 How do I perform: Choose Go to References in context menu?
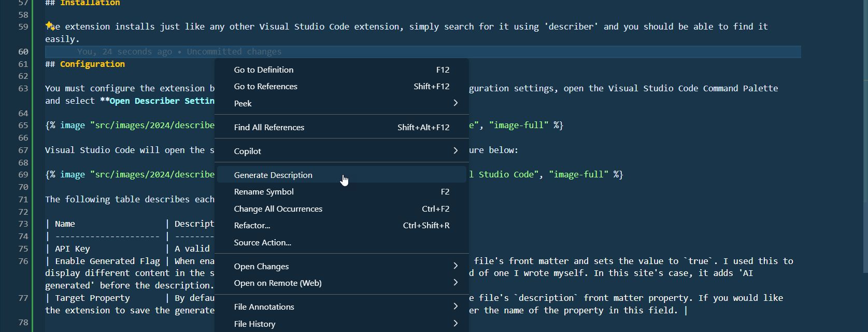(x=341, y=86)
